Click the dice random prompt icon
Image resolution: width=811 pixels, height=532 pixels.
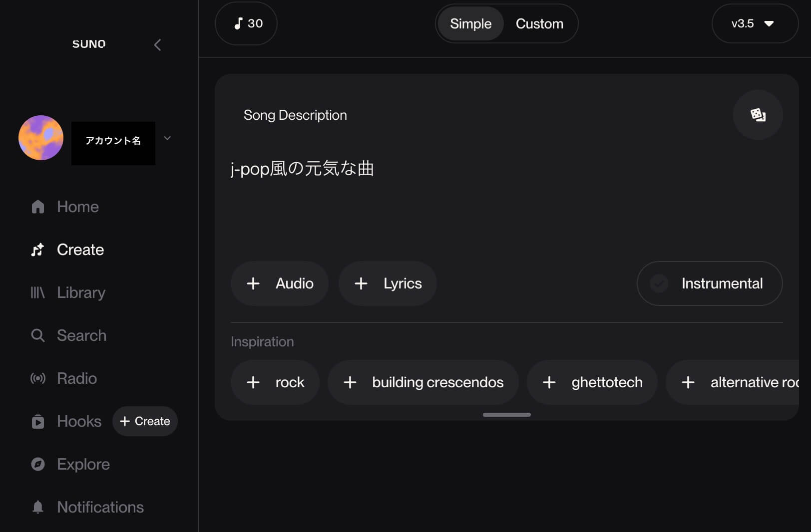click(758, 115)
